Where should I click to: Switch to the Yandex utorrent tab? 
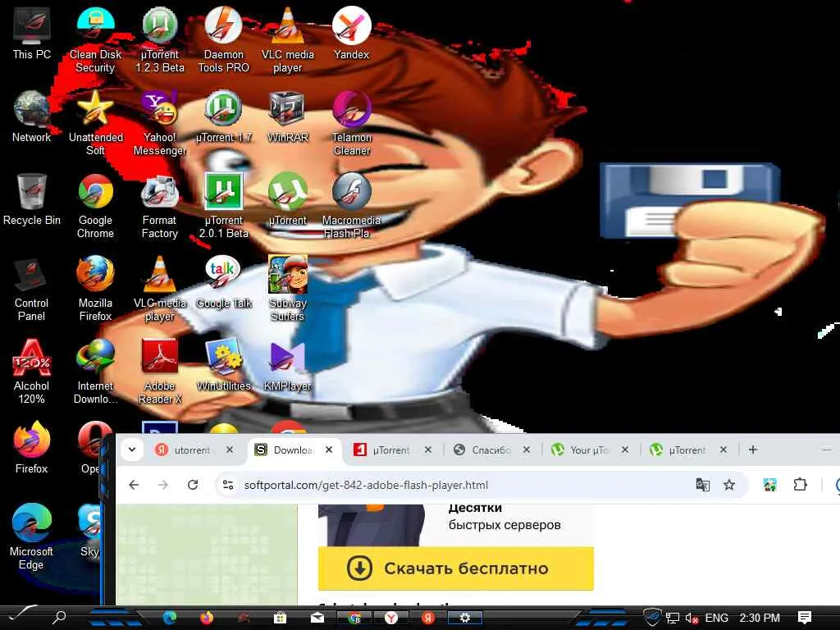[x=191, y=450]
